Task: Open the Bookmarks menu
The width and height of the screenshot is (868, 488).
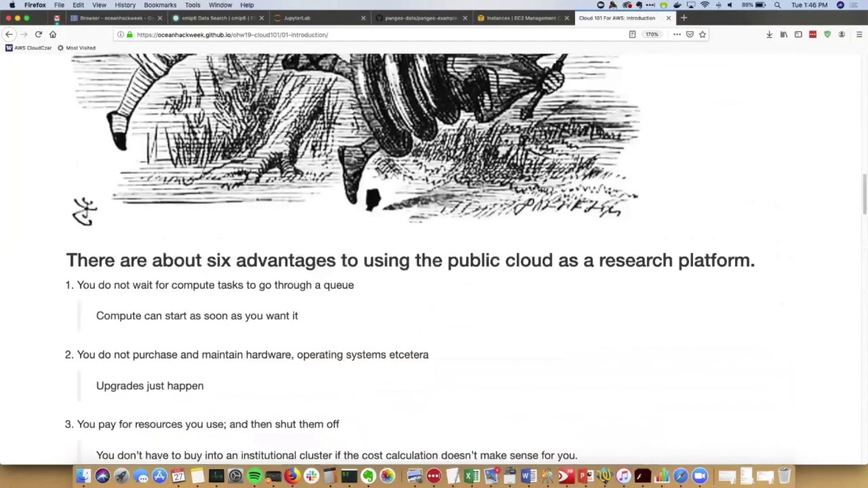Action: coord(160,5)
